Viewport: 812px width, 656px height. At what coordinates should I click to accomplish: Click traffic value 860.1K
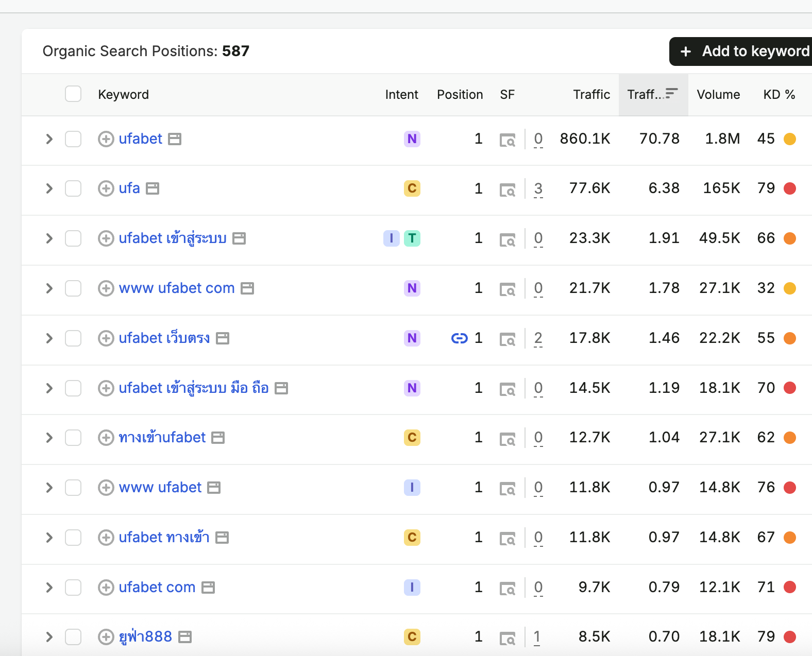click(x=585, y=139)
